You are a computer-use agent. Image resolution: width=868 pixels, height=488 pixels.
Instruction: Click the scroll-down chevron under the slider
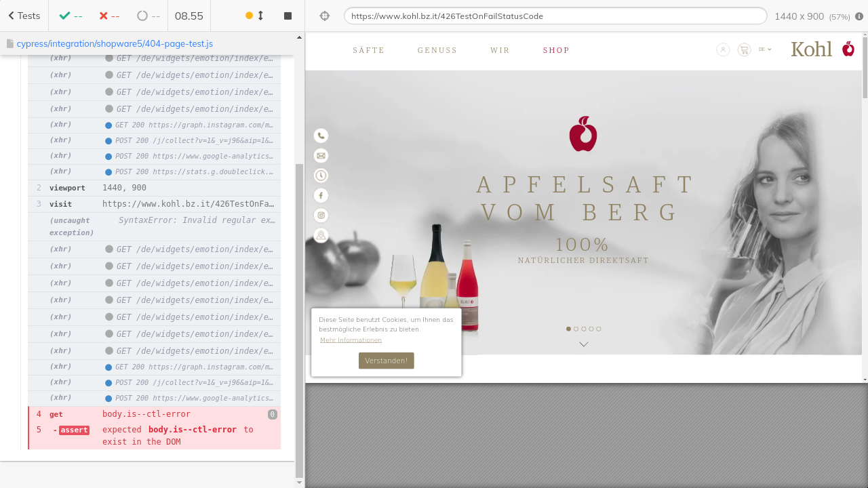click(583, 344)
